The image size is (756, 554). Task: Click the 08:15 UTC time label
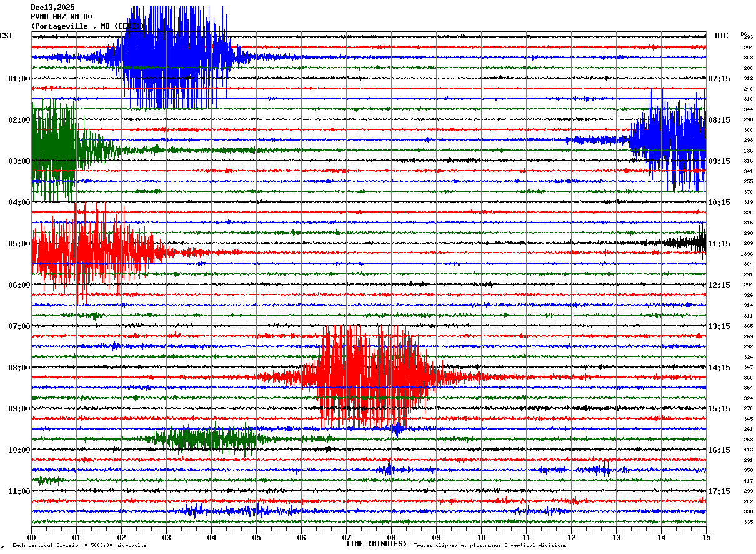pos(719,120)
